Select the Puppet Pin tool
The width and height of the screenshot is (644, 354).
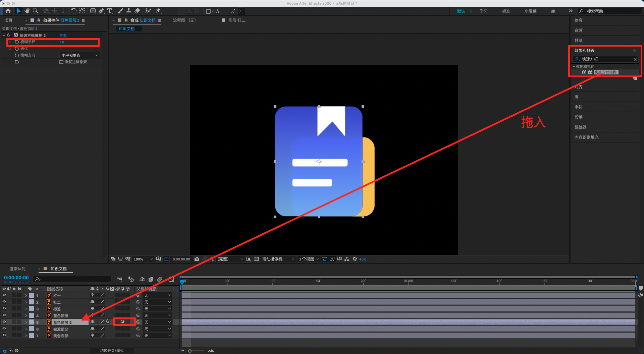tap(158, 11)
